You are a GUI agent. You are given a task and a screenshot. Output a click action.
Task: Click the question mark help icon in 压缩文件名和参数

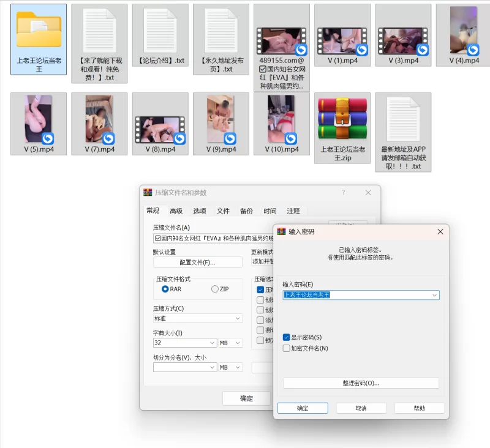[343, 192]
